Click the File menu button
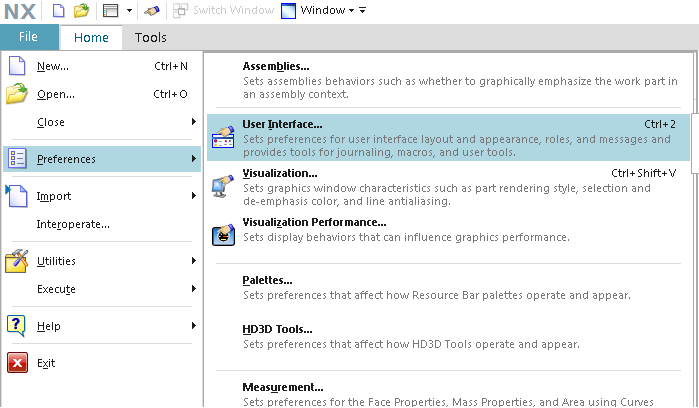The height and width of the screenshot is (408, 699). (29, 37)
